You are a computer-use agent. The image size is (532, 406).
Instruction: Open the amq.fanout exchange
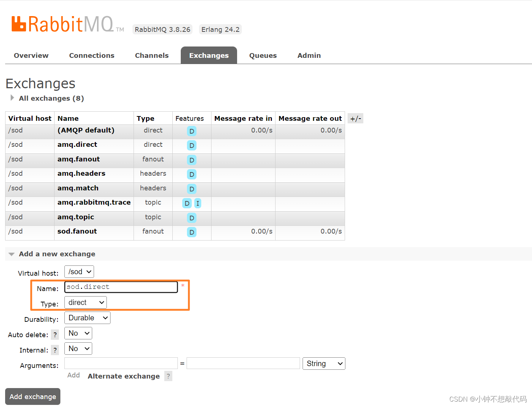pos(79,159)
